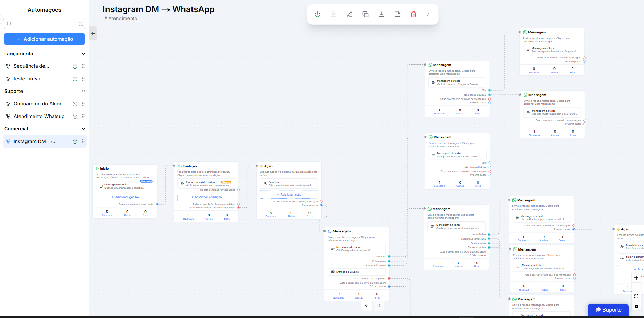Toggle the canvas lock
Viewport: 644px width, 318px height.
[x=636, y=306]
